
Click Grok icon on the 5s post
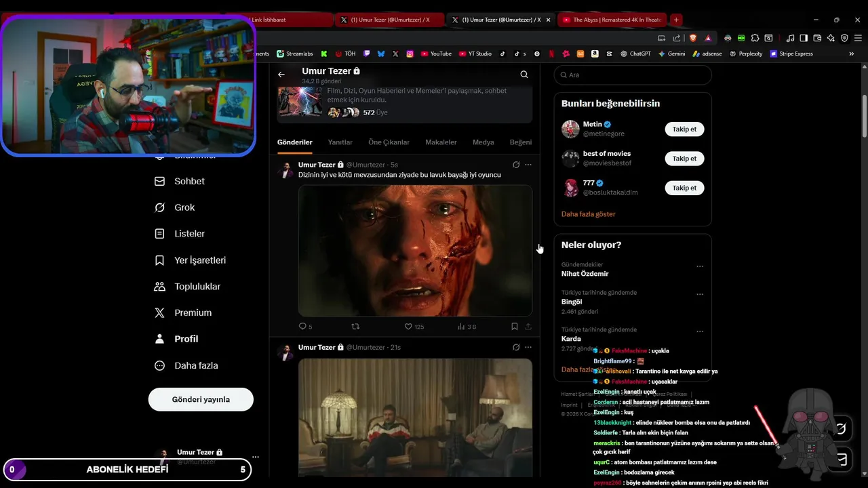516,165
